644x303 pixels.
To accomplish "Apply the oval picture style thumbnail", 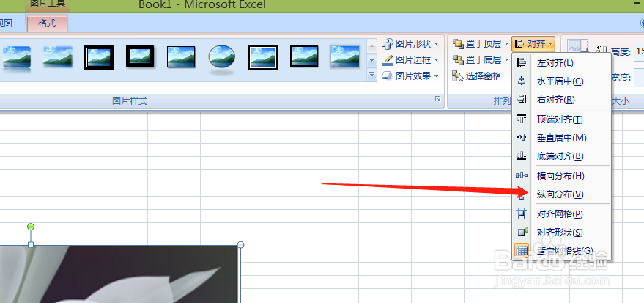I will coord(222,57).
